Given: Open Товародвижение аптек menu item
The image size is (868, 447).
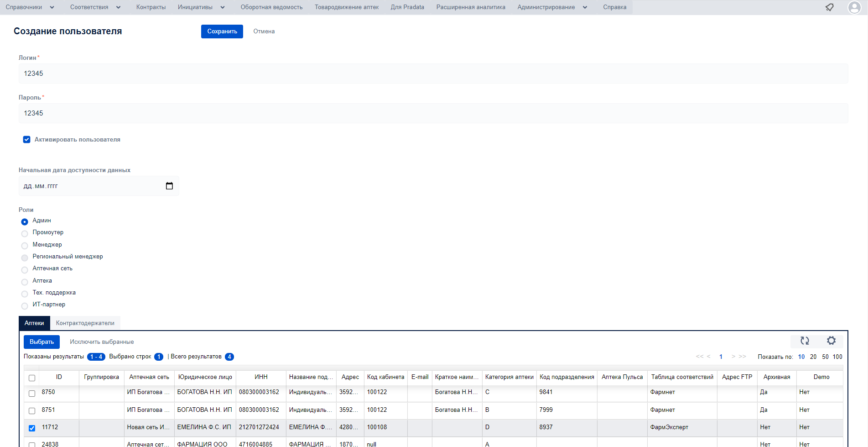Looking at the screenshot, I should coord(347,7).
